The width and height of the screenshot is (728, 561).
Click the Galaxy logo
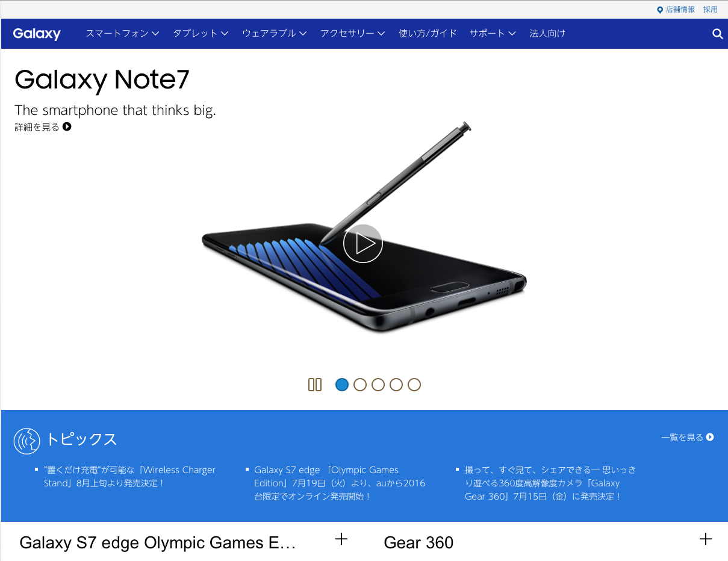coord(37,34)
